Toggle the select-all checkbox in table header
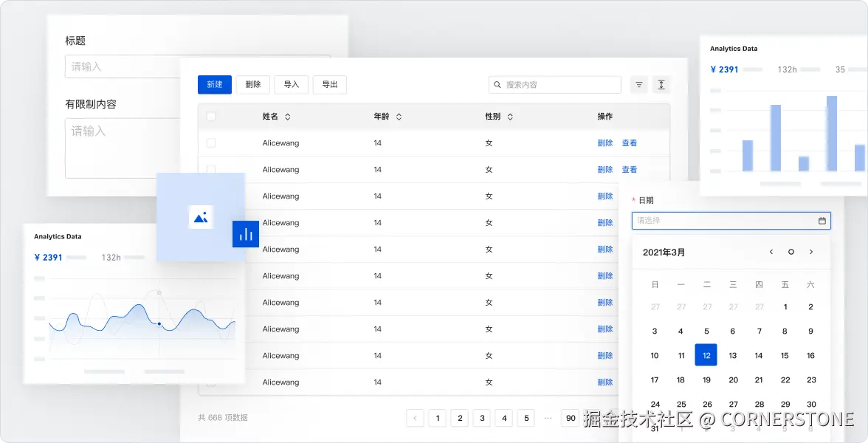Viewport: 868px width, 443px height. point(211,117)
